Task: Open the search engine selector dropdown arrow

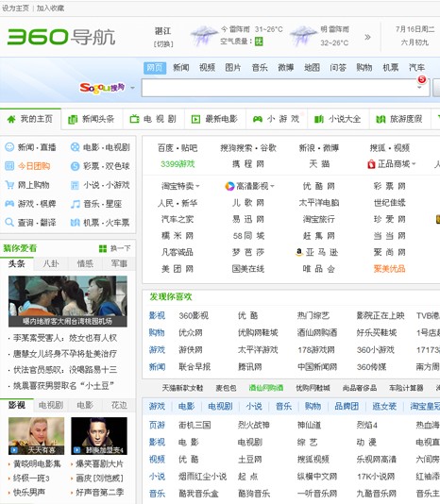Action: click(x=132, y=88)
